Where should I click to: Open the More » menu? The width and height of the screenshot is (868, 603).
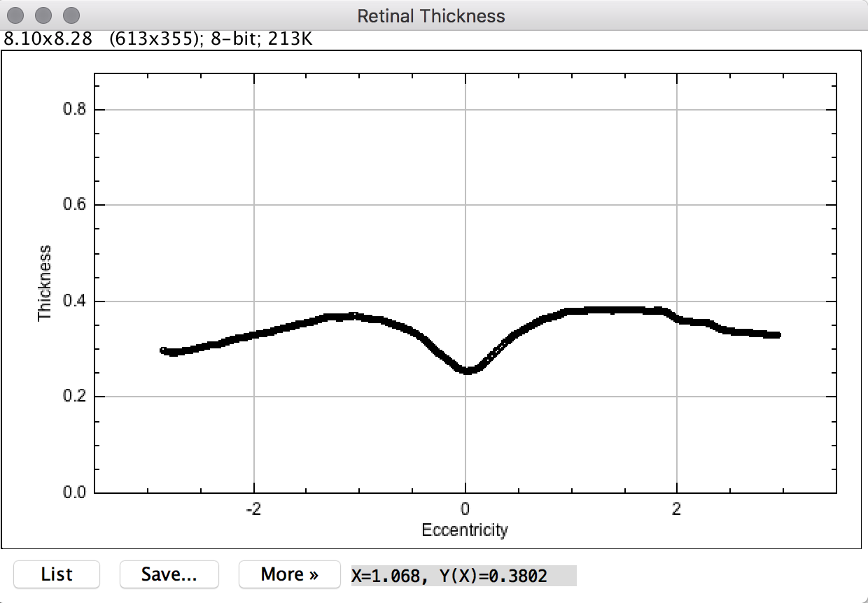tap(289, 574)
